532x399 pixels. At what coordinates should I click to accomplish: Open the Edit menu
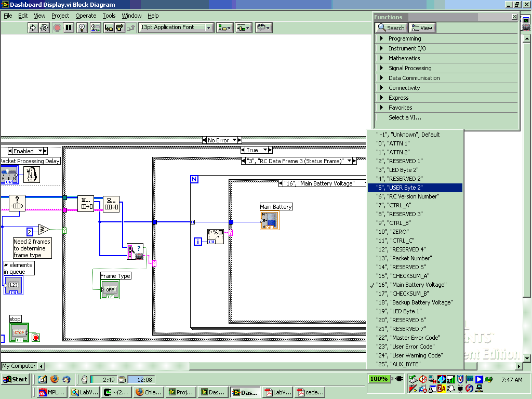point(23,16)
